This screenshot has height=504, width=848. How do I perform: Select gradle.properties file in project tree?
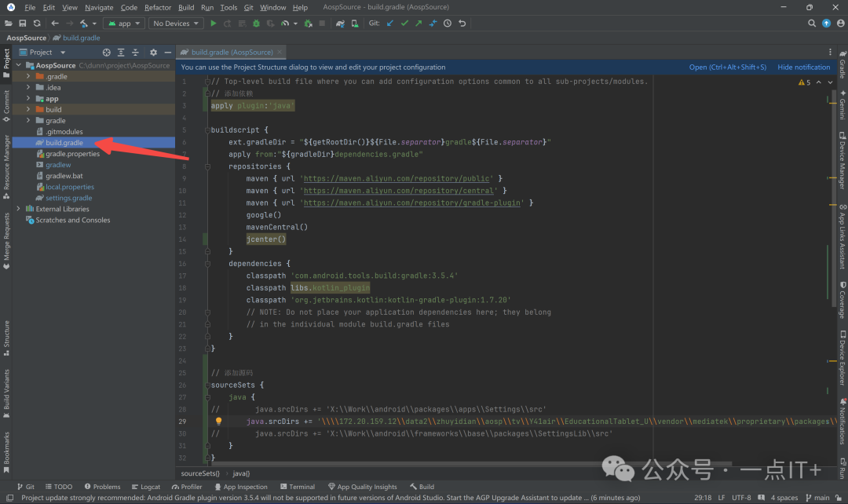[x=72, y=154]
